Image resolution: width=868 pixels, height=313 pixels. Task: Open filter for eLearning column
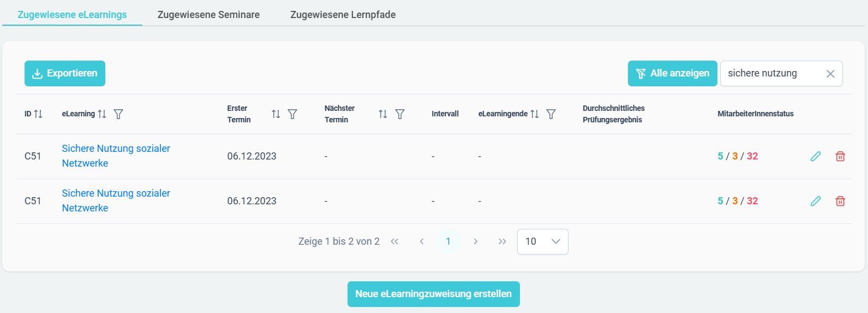click(118, 114)
